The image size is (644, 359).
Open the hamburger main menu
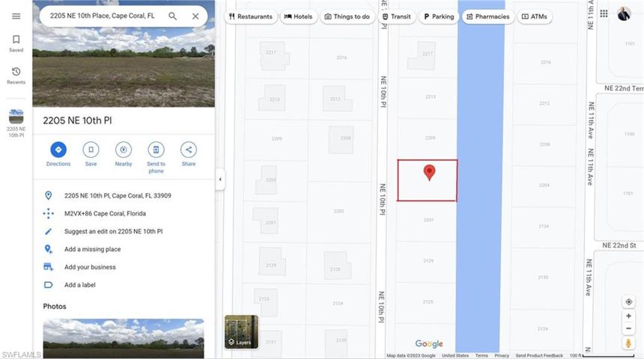[16, 16]
